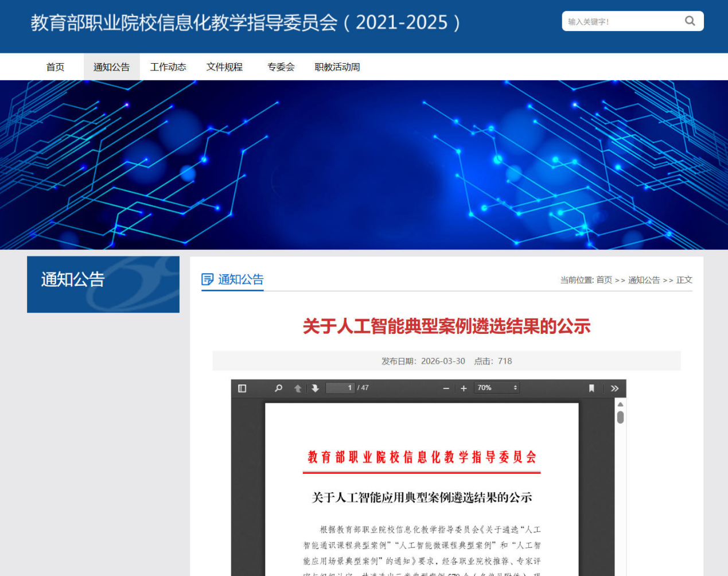
Task: Click the site search magnifier icon
Action: pyautogui.click(x=690, y=21)
